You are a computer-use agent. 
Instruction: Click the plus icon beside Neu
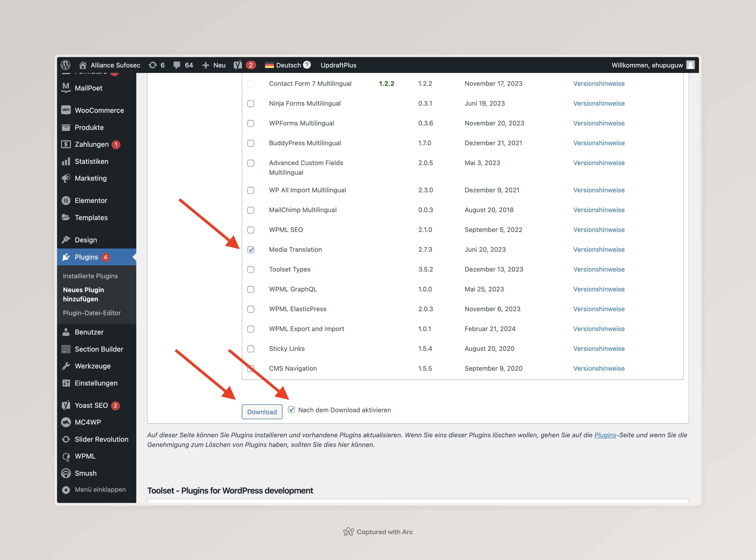click(x=205, y=65)
